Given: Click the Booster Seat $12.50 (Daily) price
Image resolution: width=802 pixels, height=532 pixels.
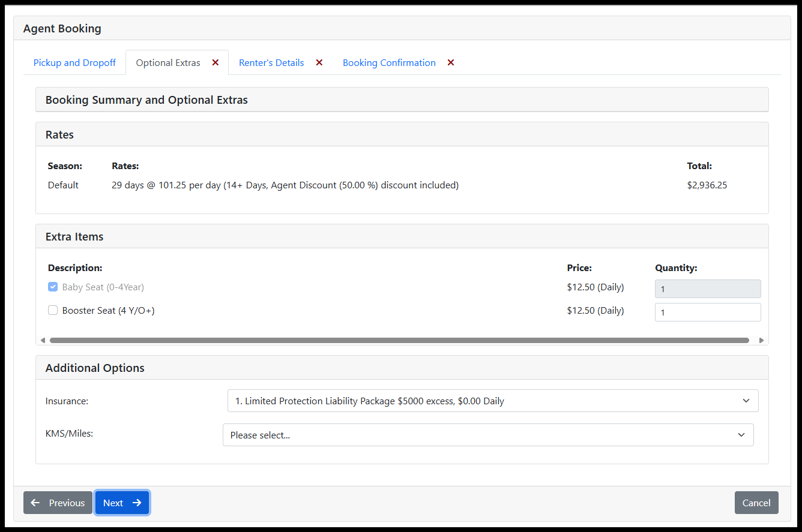Looking at the screenshot, I should point(595,311).
